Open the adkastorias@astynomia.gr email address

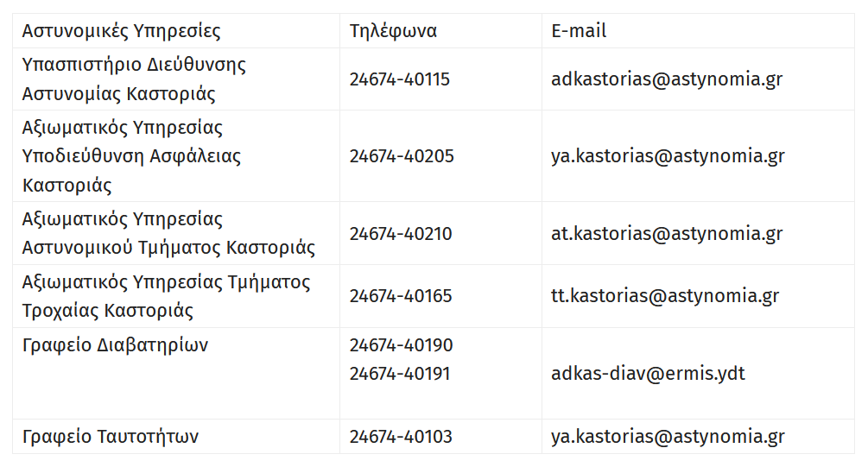667,79
